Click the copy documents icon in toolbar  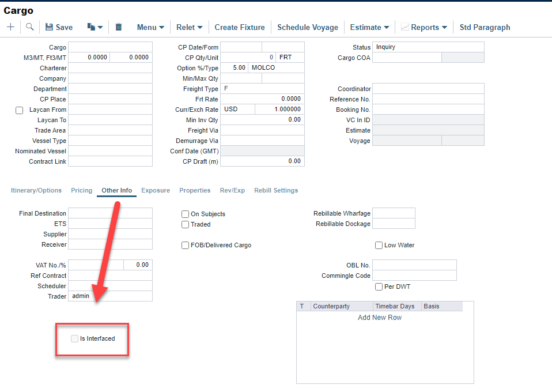91,27
